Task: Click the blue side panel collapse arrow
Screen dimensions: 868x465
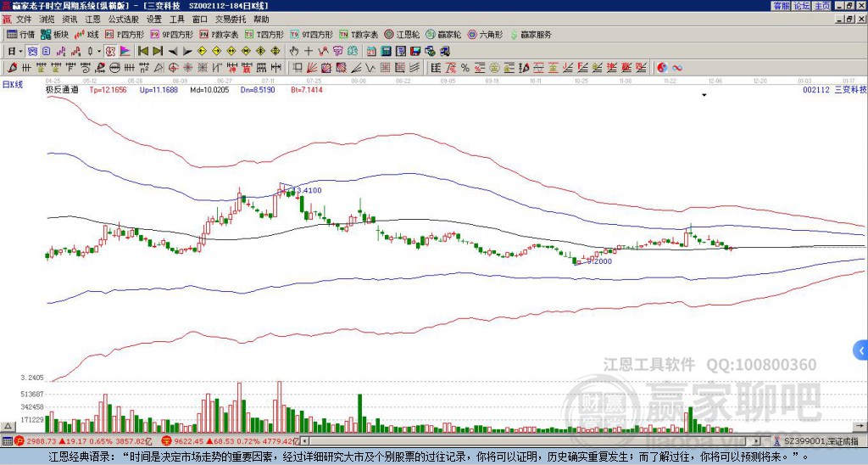Action: tap(861, 350)
